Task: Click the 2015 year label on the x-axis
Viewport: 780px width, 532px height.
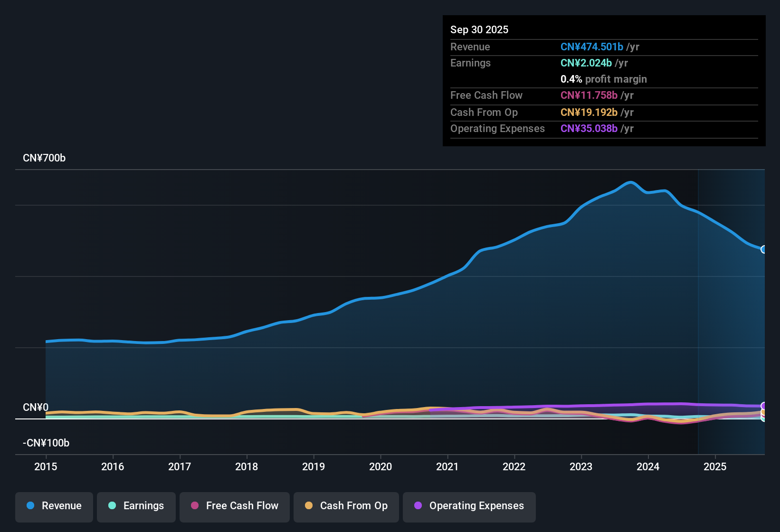Action: click(46, 467)
